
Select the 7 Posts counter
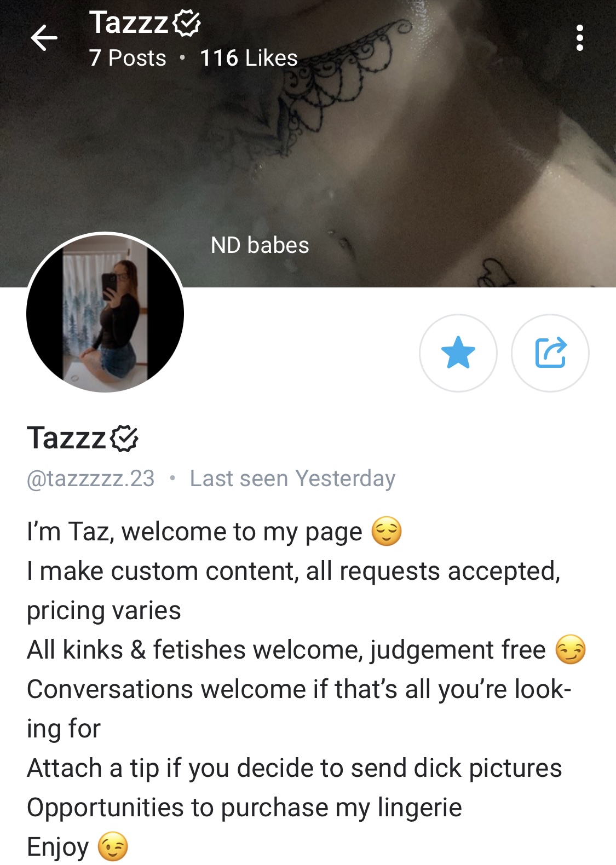click(128, 58)
